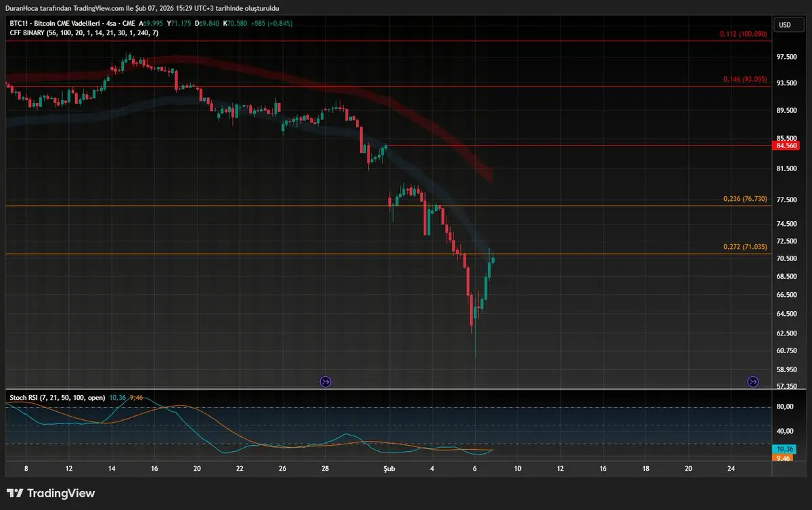
Task: Click the 40,00 Stoch RSI scale label
Action: point(785,431)
